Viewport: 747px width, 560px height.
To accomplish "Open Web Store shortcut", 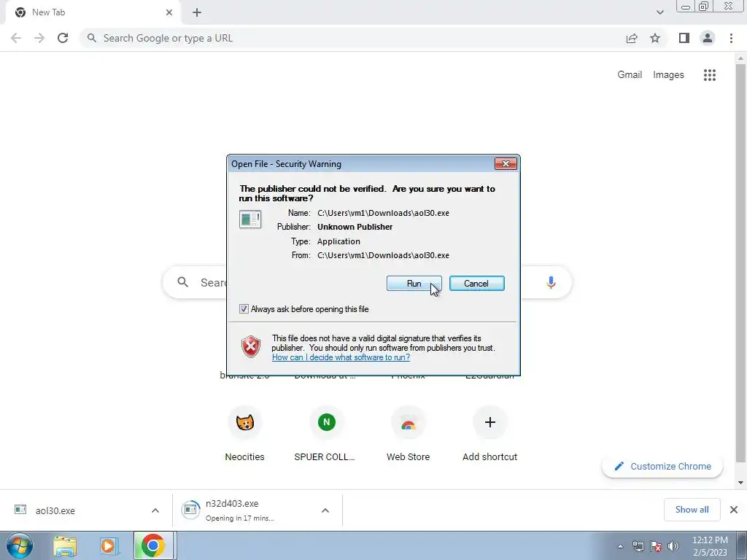I will click(x=409, y=433).
